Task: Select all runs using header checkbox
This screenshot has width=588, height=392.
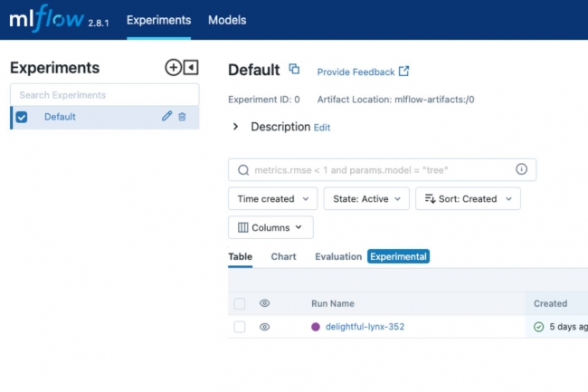Action: click(240, 303)
